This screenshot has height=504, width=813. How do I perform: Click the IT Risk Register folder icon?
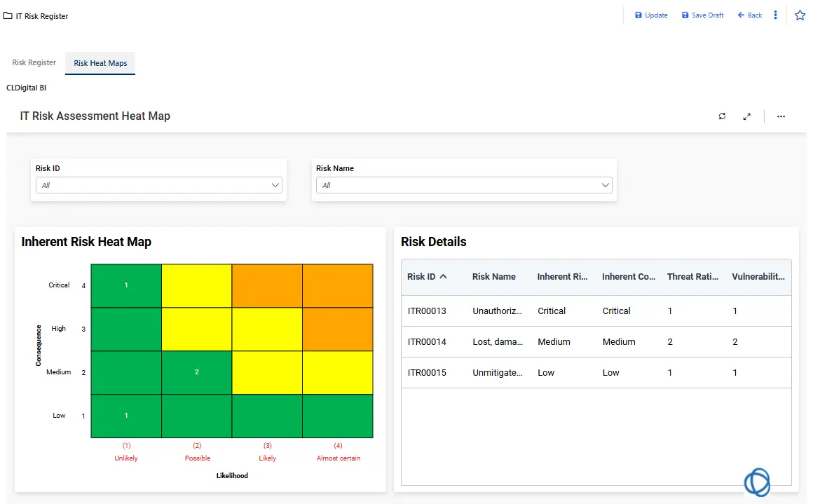pos(8,15)
